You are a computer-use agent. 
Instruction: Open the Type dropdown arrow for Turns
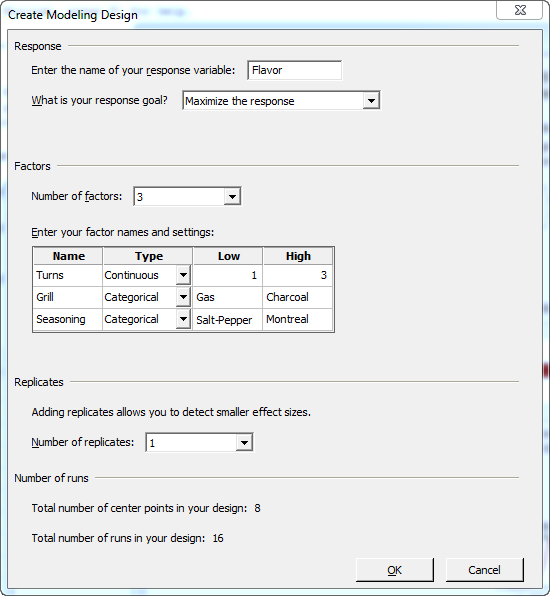[x=183, y=275]
